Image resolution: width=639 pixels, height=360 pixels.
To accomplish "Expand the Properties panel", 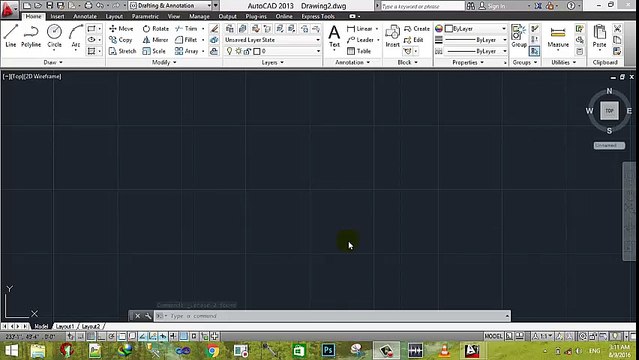I will coord(468,62).
